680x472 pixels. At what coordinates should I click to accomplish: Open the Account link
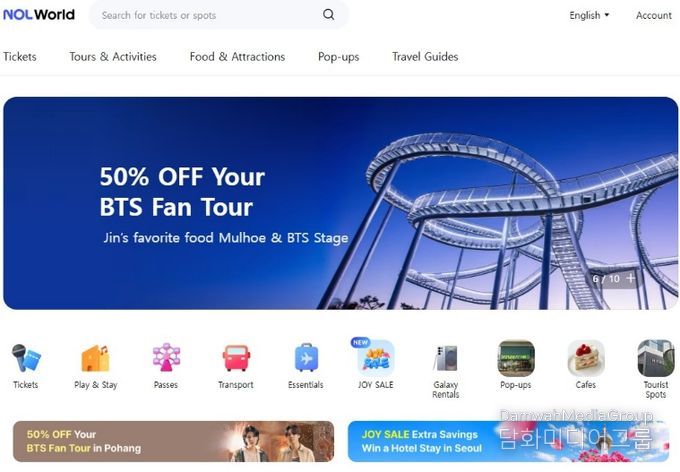654,15
